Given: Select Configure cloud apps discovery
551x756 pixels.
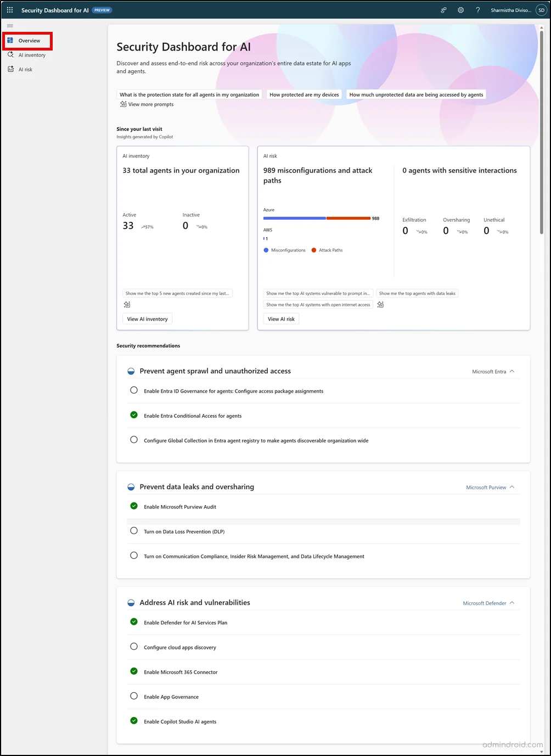Looking at the screenshot, I should point(133,646).
